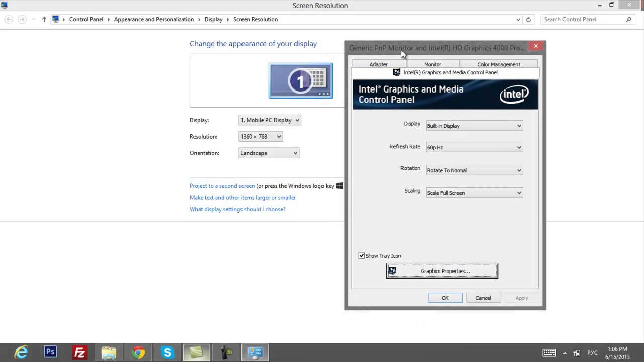This screenshot has width=644, height=362.
Task: Open the power status tray icon
Action: click(577, 353)
